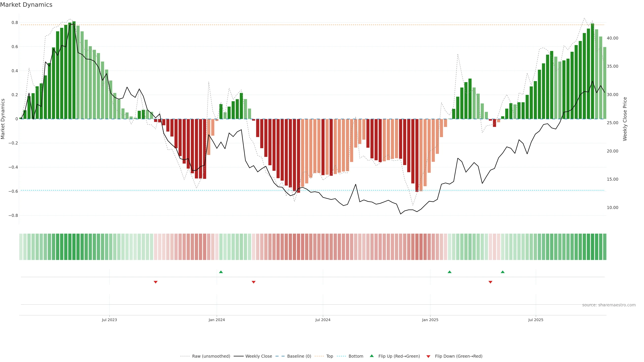
Task: Click the last red flip-down triangle before Jul 2025
Action: click(490, 282)
